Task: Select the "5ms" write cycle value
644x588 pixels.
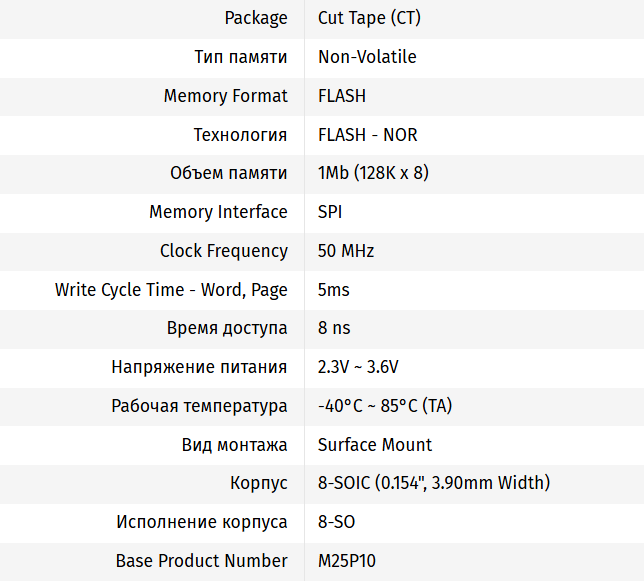Action: click(334, 290)
